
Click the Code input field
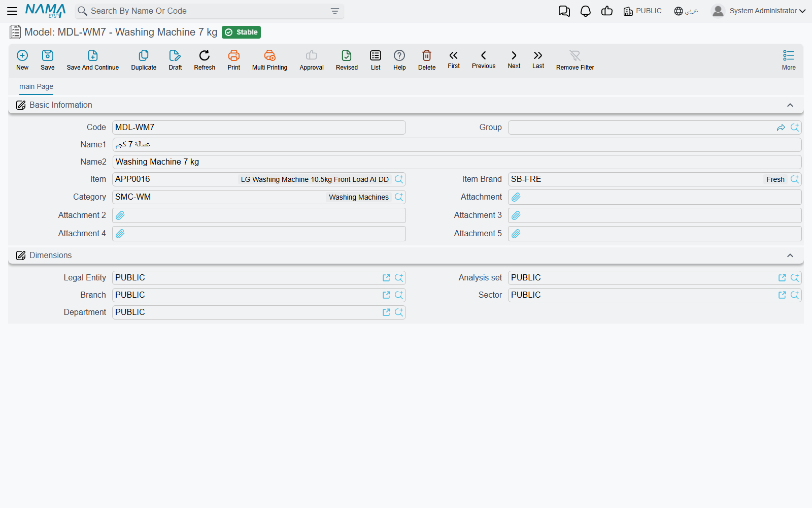click(x=259, y=128)
